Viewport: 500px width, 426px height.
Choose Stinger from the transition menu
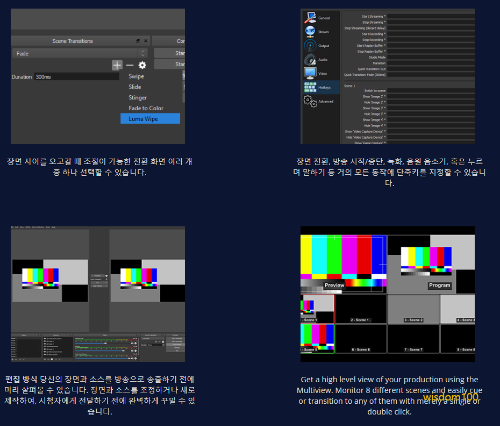[138, 98]
